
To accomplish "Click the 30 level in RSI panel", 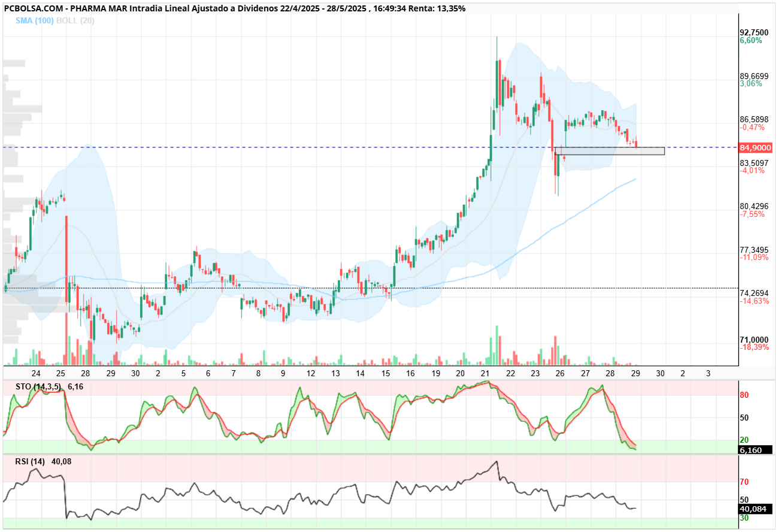I will [x=744, y=518].
